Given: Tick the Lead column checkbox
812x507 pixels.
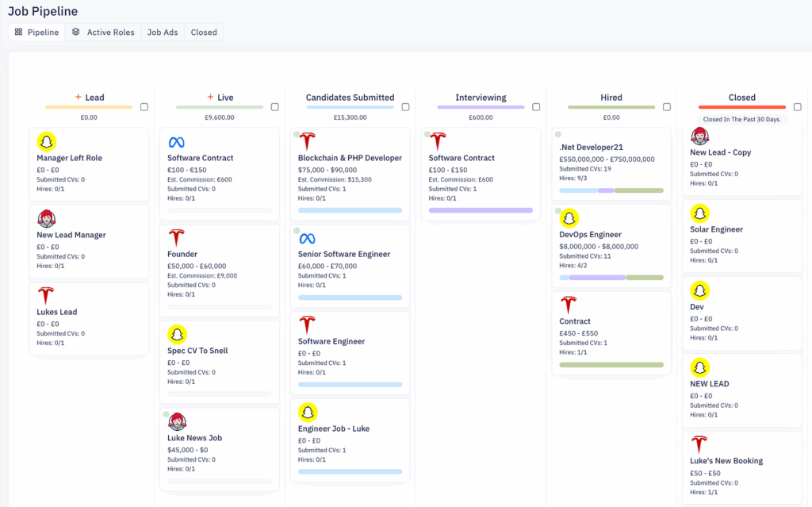Looking at the screenshot, I should 144,107.
